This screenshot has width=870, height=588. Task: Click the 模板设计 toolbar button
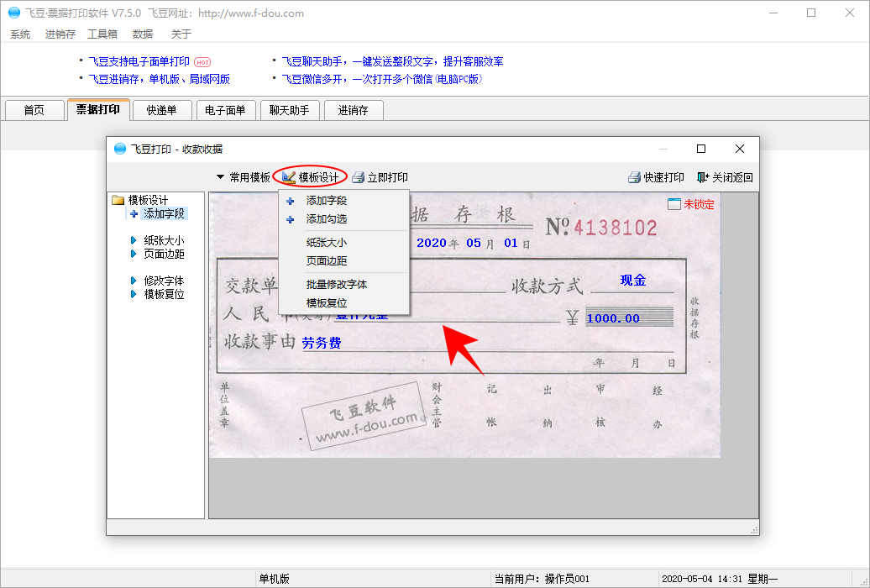coord(310,177)
